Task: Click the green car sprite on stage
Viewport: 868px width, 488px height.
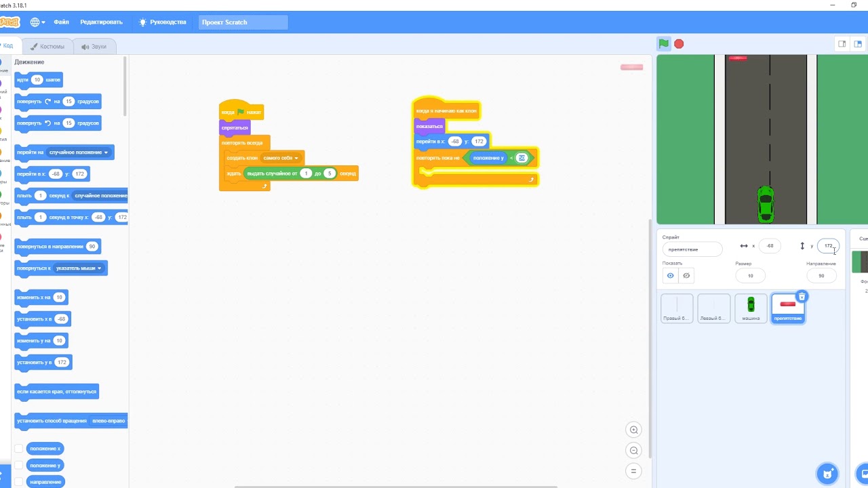Action: tap(766, 204)
